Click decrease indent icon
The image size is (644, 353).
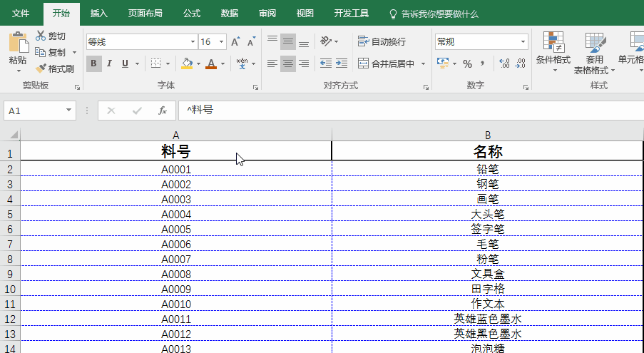tap(326, 63)
